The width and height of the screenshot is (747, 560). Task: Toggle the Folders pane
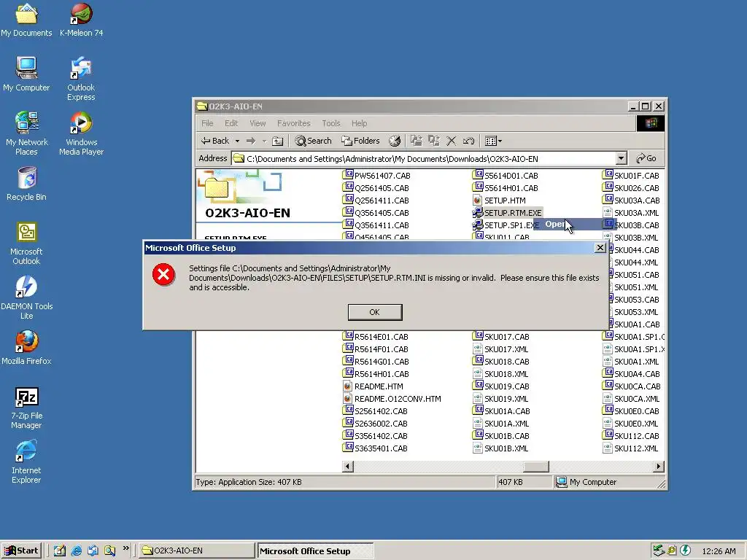coord(360,141)
